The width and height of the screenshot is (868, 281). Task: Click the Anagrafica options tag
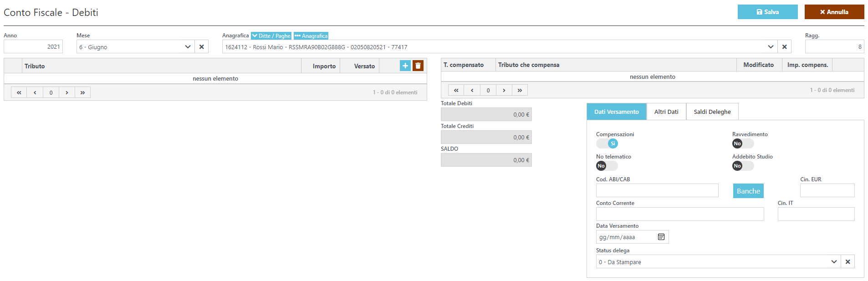point(311,36)
